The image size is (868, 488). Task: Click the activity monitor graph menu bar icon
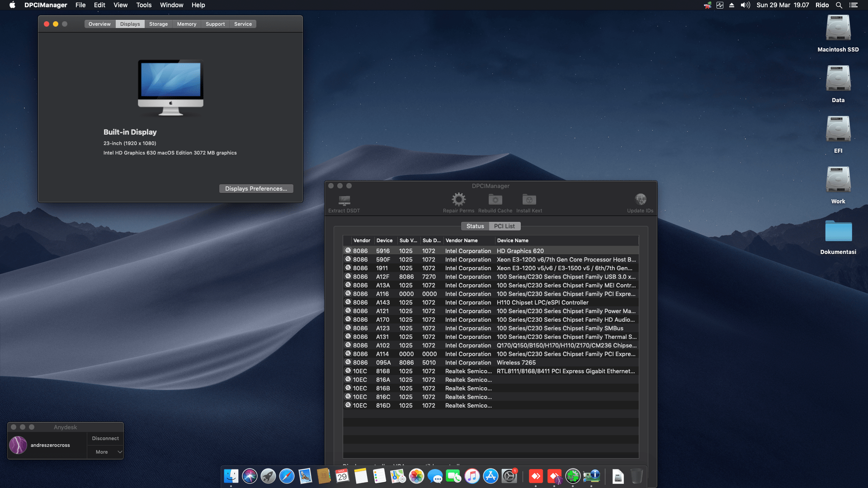720,5
